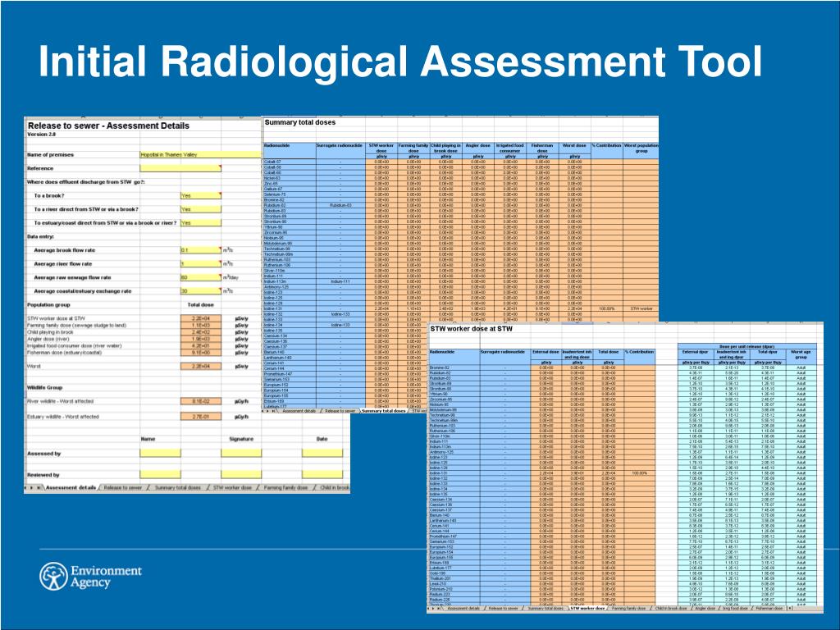Click the Reviewed by Name field

click(x=160, y=474)
